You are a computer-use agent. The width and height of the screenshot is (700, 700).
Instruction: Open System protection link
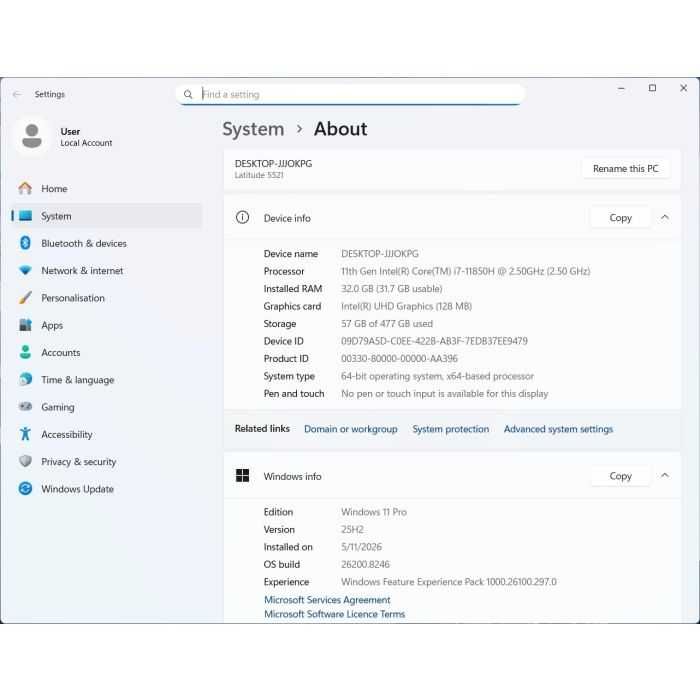[450, 429]
